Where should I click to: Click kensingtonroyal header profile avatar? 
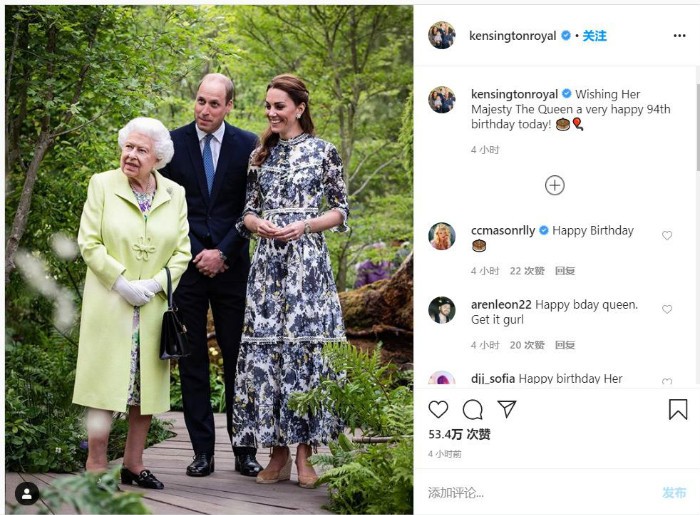pyautogui.click(x=442, y=35)
